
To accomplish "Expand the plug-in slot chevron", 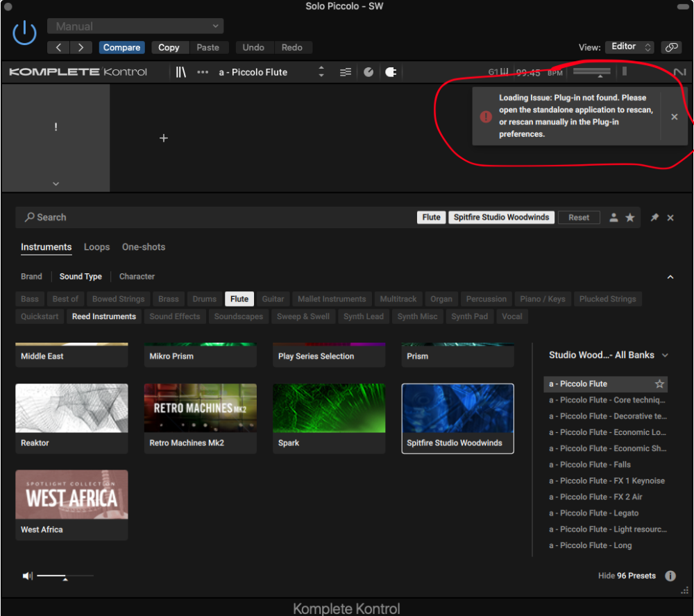I will point(56,184).
